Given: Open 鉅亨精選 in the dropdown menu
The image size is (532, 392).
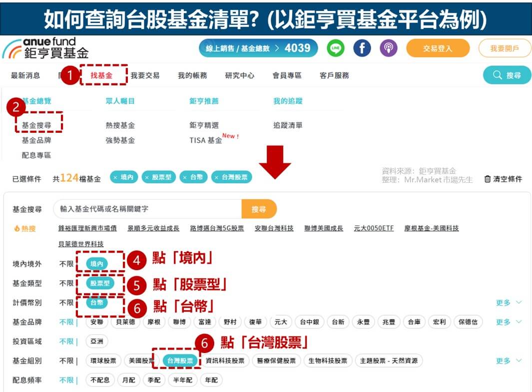Looking at the screenshot, I should click(x=204, y=125).
